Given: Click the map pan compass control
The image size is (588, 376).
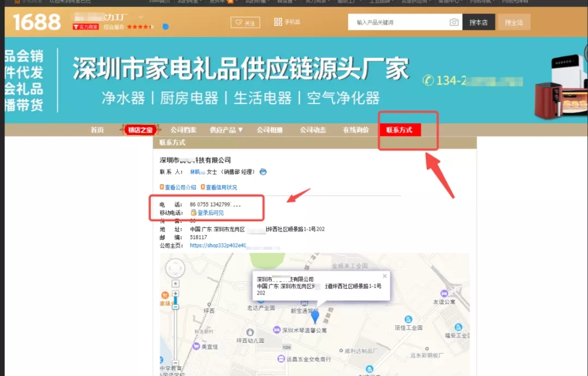Looking at the screenshot, I should point(175,269).
